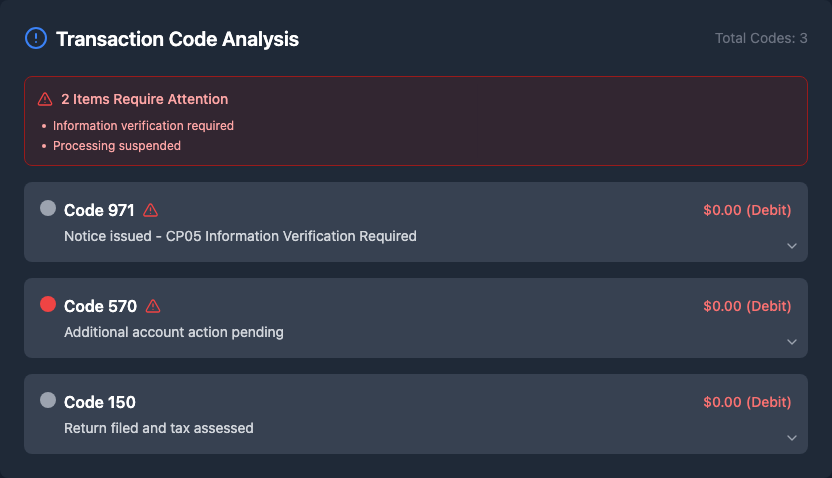Select the Code 570 title text
The height and width of the screenshot is (478, 832).
100,306
